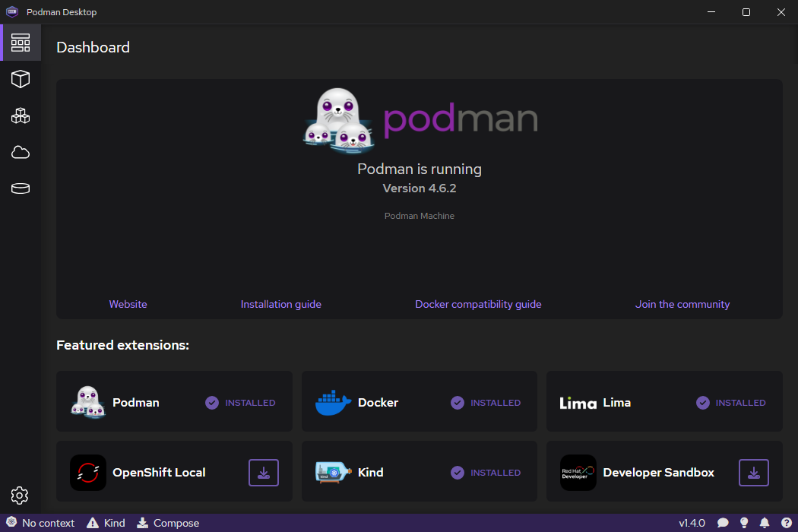Screen dimensions: 798x532
Task: Select the OpenShift Local name text
Action: coord(159,473)
